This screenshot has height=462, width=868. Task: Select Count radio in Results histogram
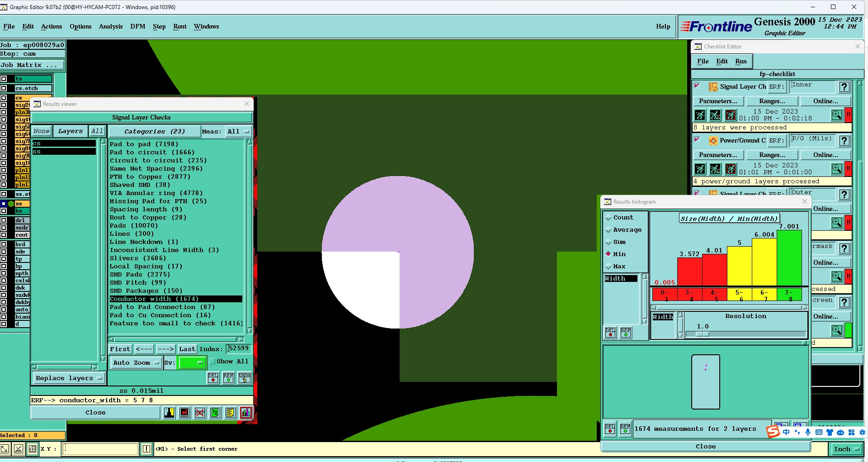[x=609, y=218]
